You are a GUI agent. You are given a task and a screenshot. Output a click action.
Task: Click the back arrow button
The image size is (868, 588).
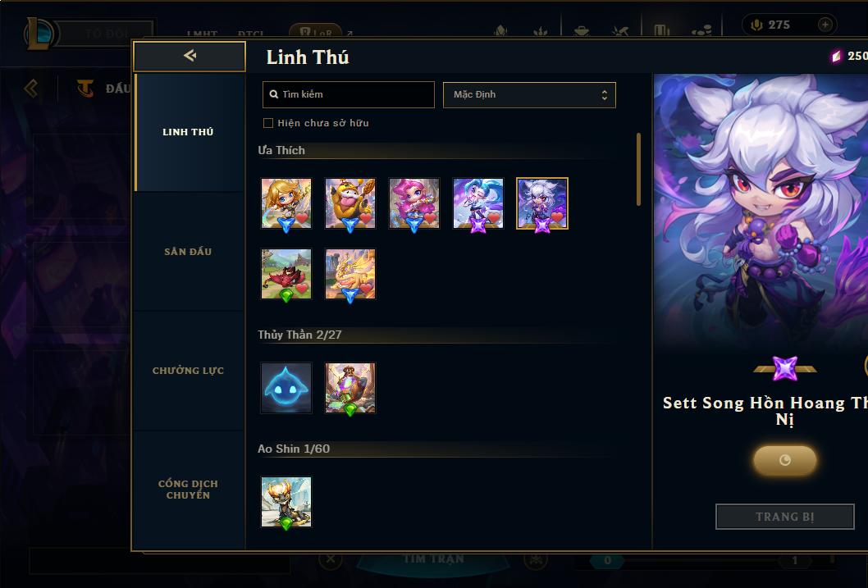tap(190, 56)
